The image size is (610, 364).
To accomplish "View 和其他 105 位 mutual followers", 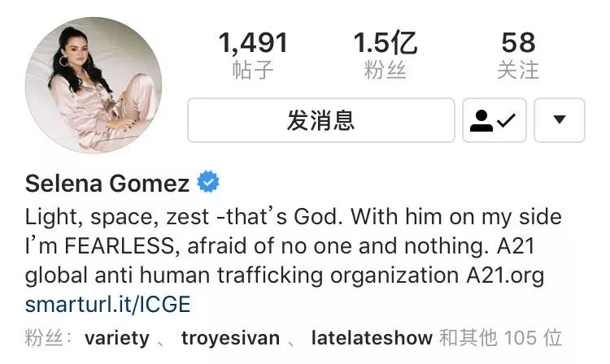I will (x=501, y=337).
